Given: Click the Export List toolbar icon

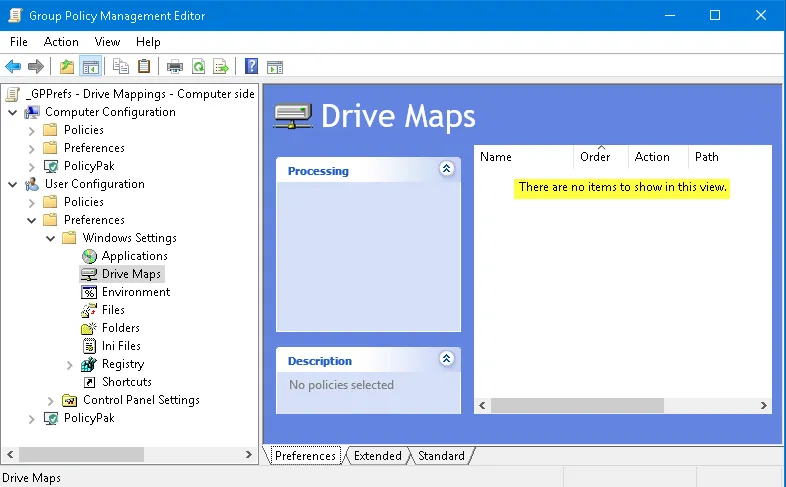Looking at the screenshot, I should click(x=220, y=67).
